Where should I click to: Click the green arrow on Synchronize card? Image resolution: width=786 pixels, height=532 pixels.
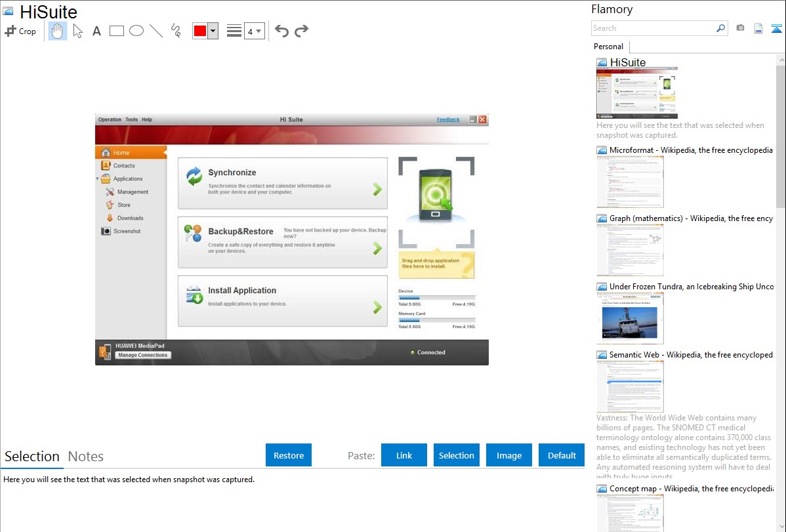377,189
